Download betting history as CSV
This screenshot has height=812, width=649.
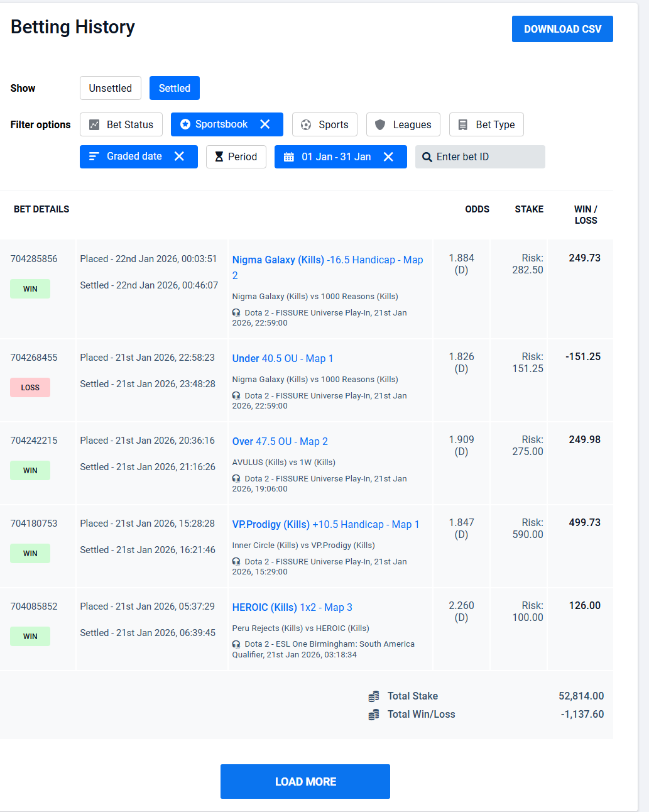[562, 29]
